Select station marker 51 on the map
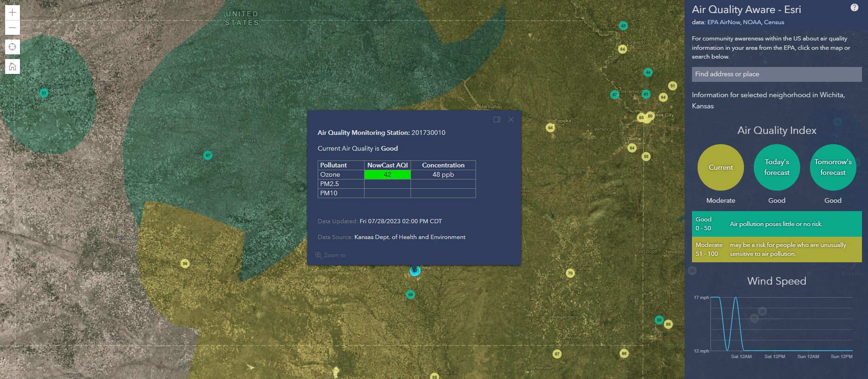This screenshot has height=379, width=868. click(x=672, y=86)
